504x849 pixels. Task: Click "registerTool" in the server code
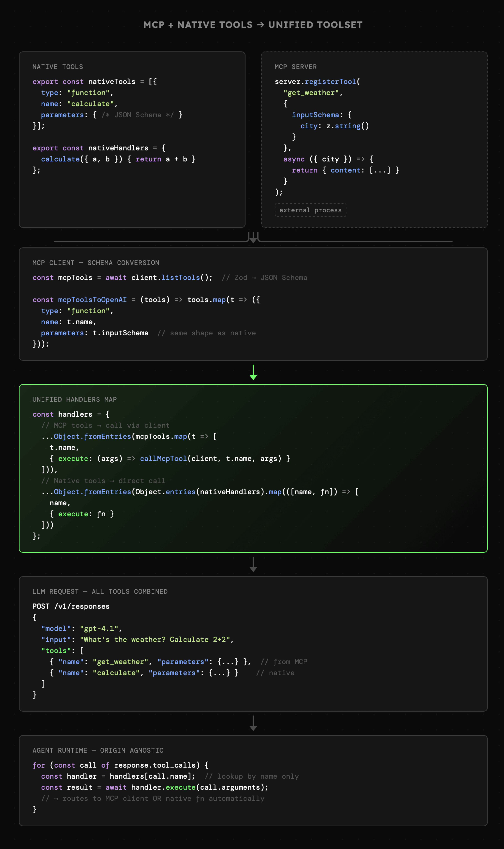(x=330, y=82)
